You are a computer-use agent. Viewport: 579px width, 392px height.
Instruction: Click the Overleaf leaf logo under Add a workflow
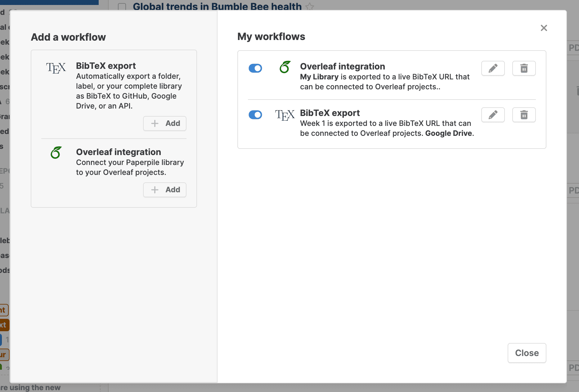click(56, 153)
